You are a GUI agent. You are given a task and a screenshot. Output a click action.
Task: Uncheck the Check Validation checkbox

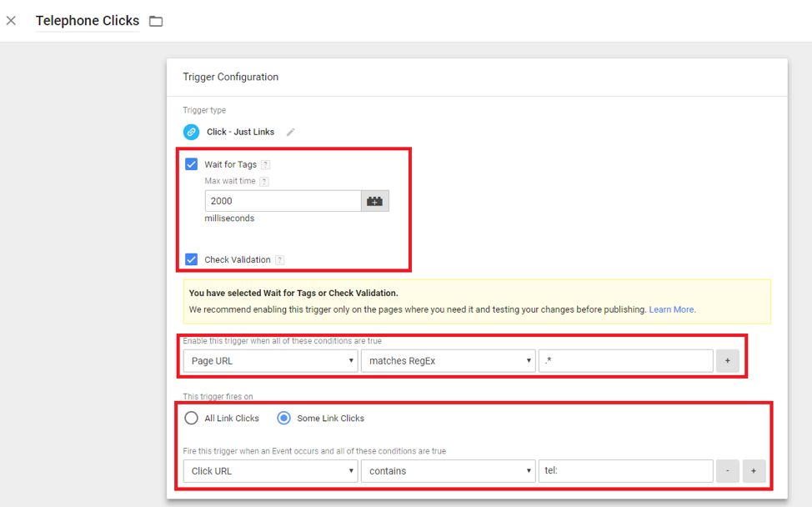pos(192,259)
